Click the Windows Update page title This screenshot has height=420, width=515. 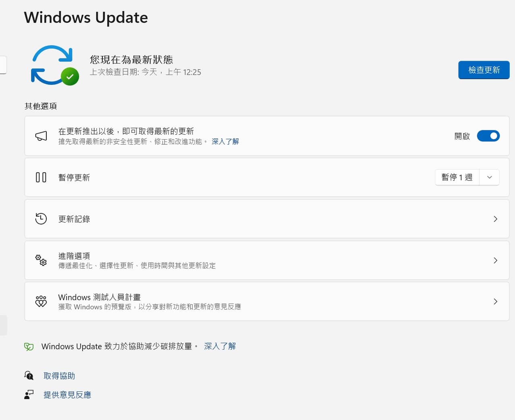(x=86, y=18)
